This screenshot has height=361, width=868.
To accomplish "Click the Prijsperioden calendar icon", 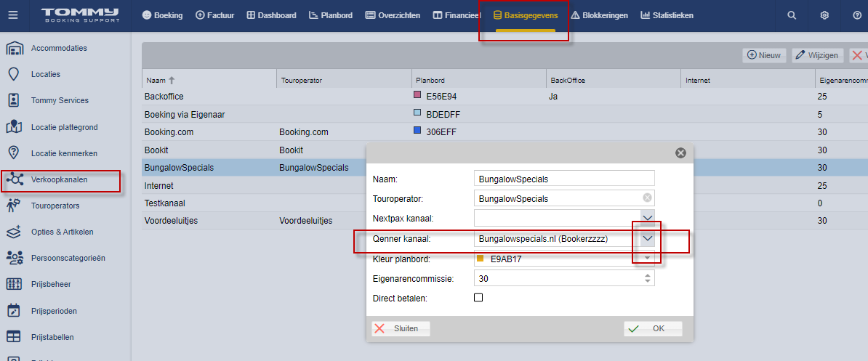I will click(14, 311).
